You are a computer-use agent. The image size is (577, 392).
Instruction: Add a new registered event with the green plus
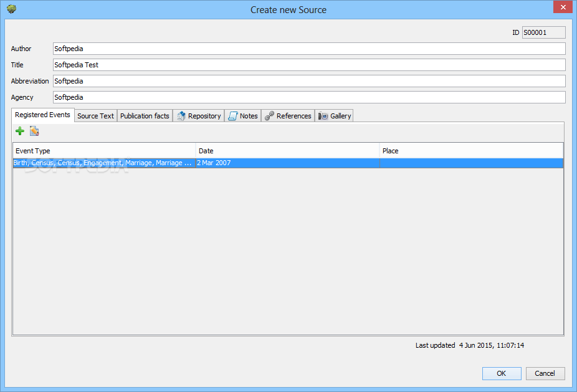tap(20, 131)
